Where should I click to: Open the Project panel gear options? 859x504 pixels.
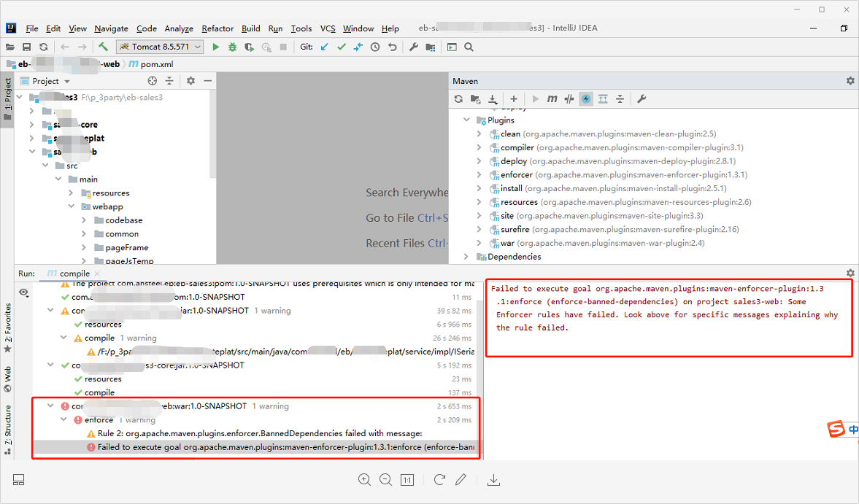point(190,81)
